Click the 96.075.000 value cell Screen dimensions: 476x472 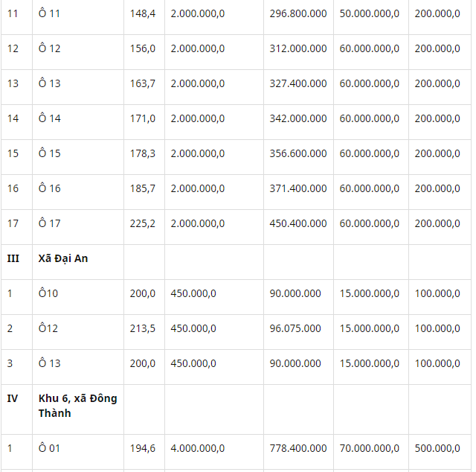295,328
